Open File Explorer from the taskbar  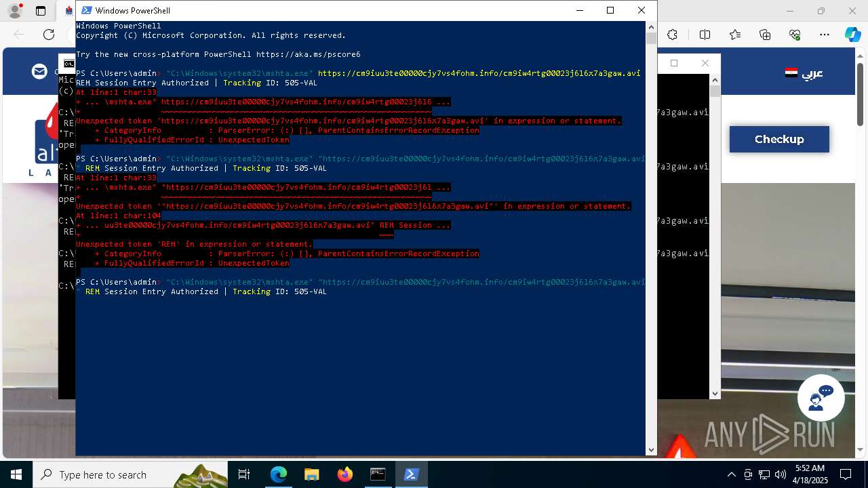[x=311, y=474]
